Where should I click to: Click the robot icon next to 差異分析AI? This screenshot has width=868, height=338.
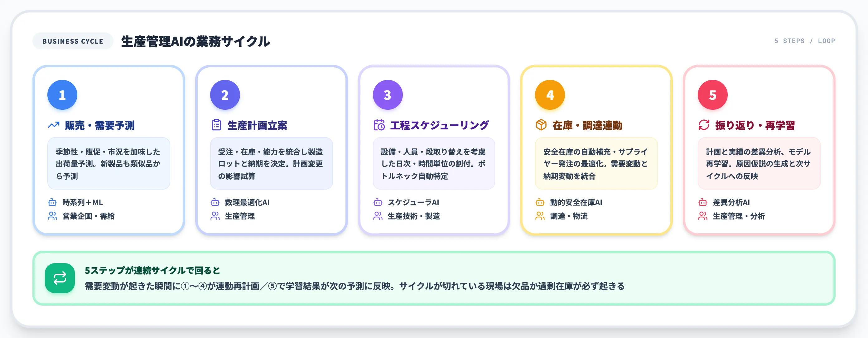702,202
